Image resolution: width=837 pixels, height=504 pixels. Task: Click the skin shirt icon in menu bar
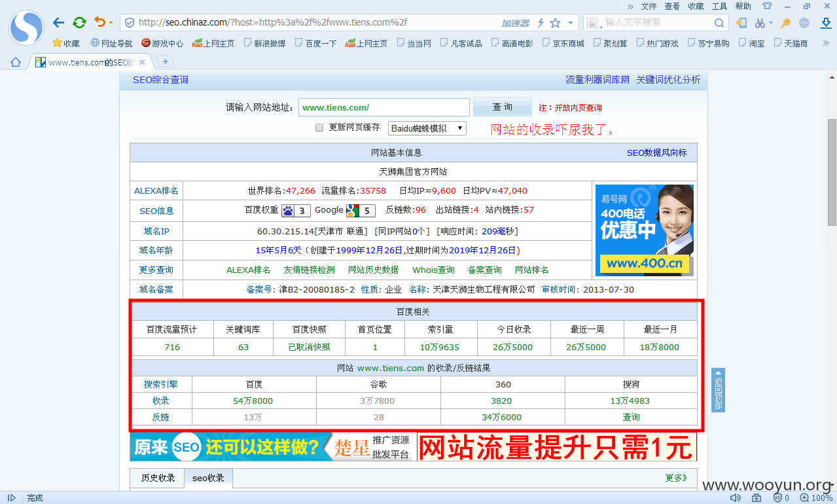pos(768,6)
